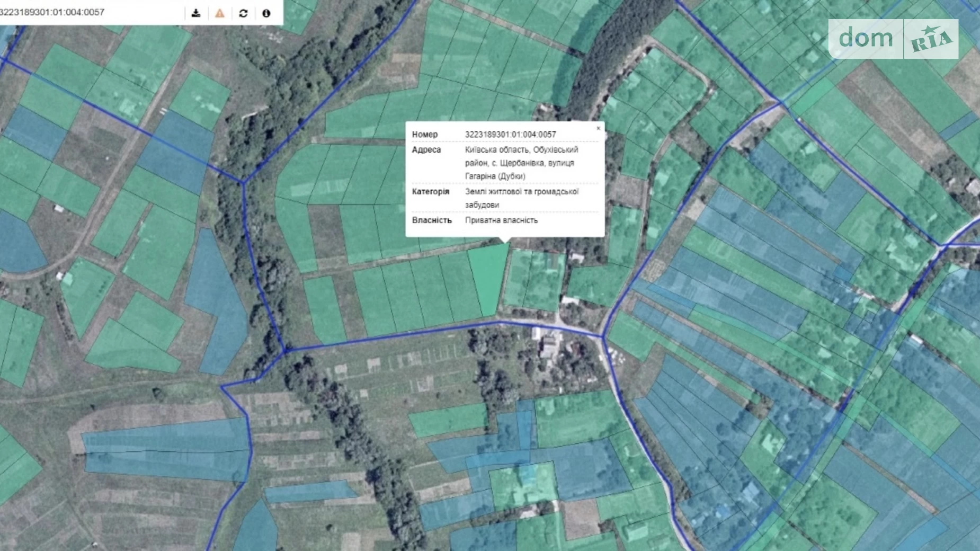Select the parcel immediately left of the highlighted plot
The image size is (980, 551).
coord(458,286)
